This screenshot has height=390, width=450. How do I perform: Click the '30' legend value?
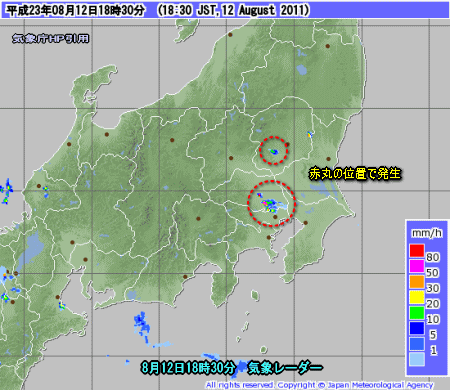tap(433, 288)
